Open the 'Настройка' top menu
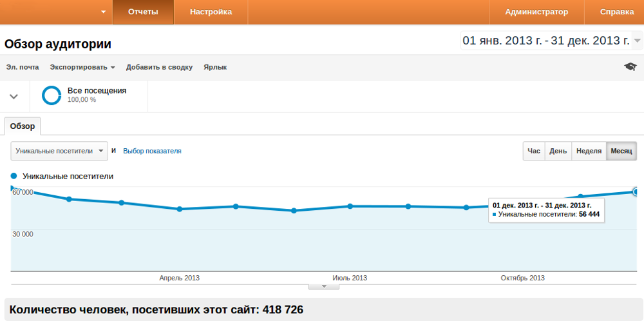The height and width of the screenshot is (321, 644). (x=211, y=12)
